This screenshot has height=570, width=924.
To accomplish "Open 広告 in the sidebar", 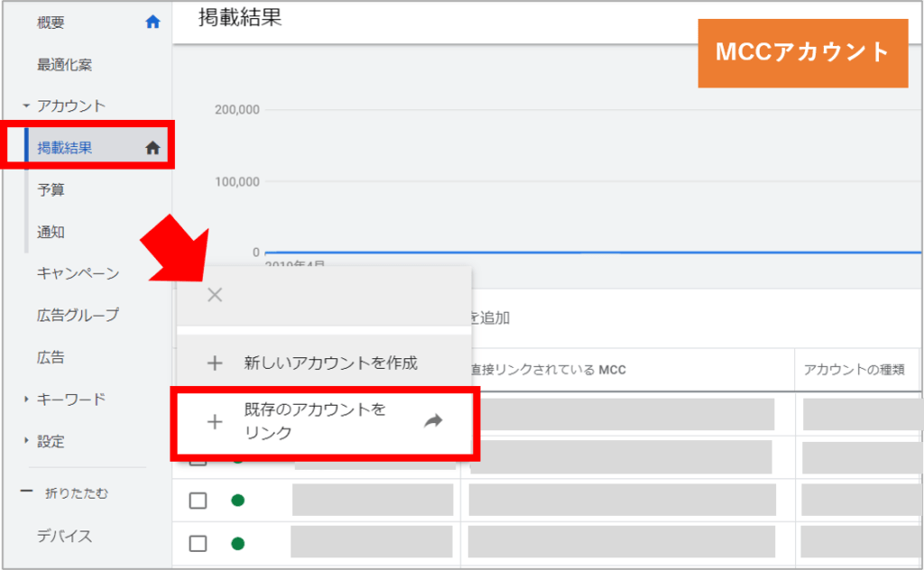I will coord(51,357).
